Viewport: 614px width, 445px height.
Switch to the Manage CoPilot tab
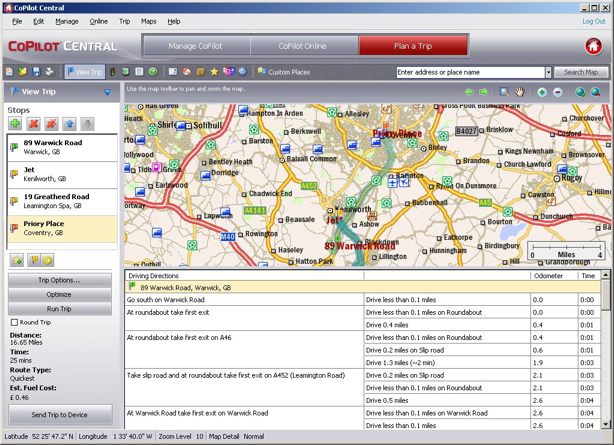pyautogui.click(x=195, y=46)
